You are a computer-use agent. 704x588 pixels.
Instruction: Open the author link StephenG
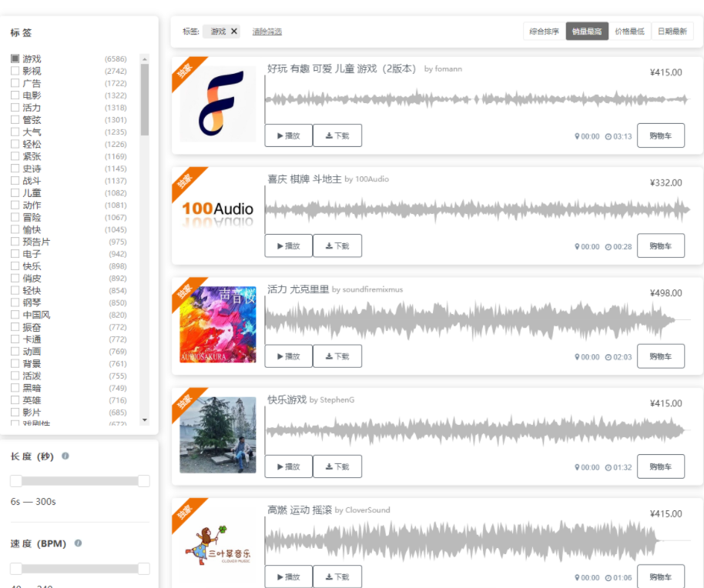point(337,399)
